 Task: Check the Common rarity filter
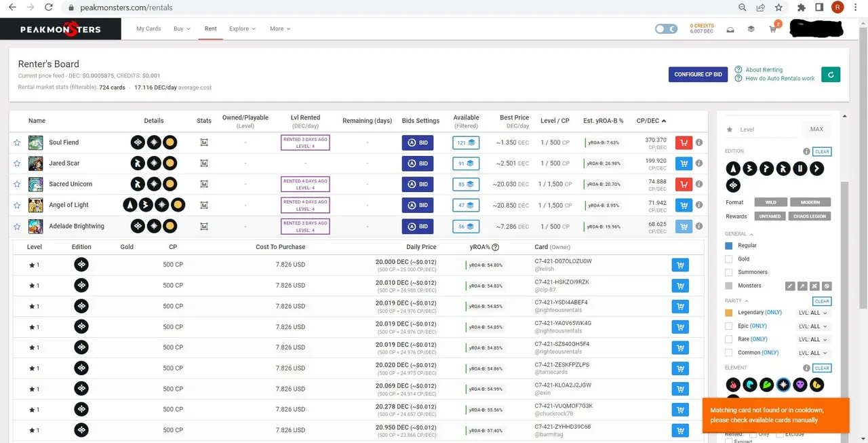(729, 353)
